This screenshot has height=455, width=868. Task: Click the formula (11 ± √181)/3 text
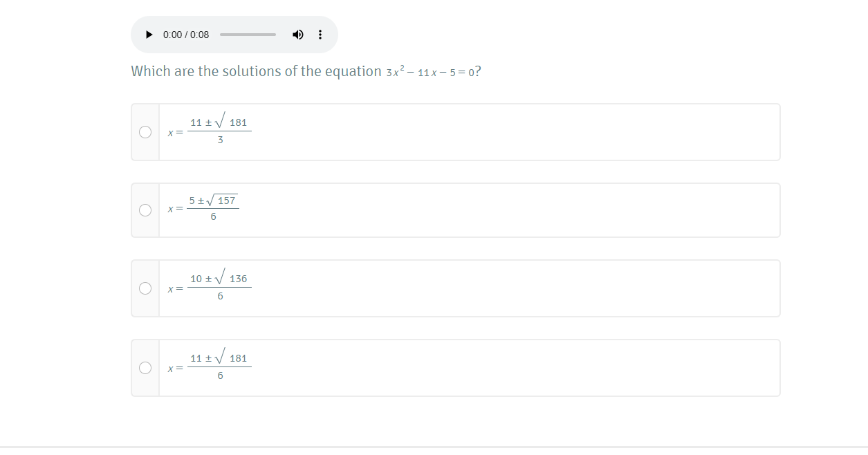pyautogui.click(x=219, y=131)
